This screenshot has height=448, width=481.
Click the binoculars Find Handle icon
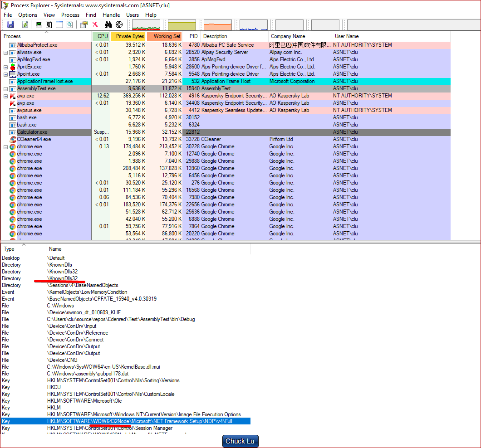pos(108,24)
